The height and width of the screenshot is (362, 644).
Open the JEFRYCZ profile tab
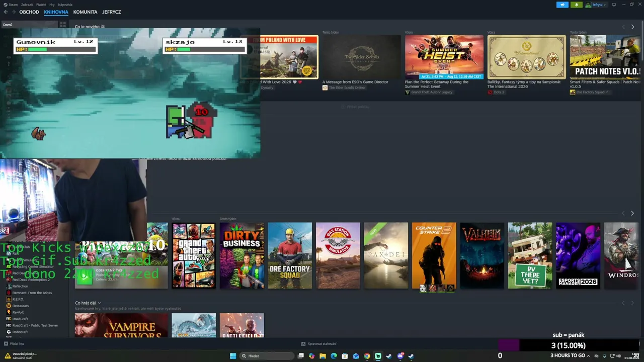(x=112, y=12)
